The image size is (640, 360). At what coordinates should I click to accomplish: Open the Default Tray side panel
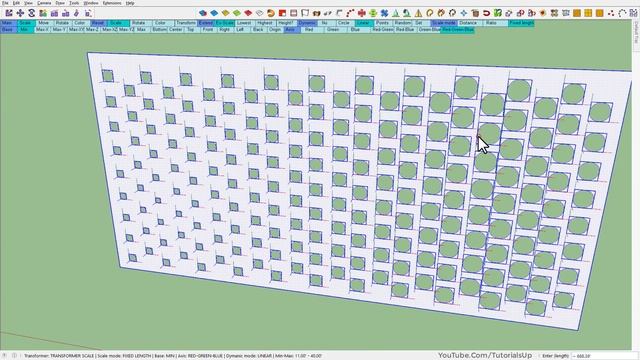pyautogui.click(x=636, y=33)
